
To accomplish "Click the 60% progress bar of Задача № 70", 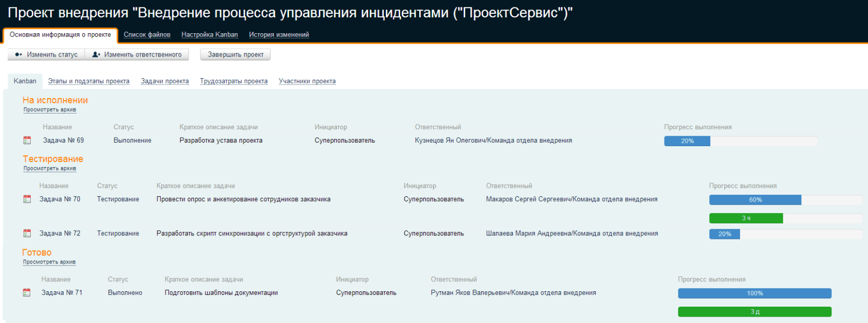I will click(755, 200).
